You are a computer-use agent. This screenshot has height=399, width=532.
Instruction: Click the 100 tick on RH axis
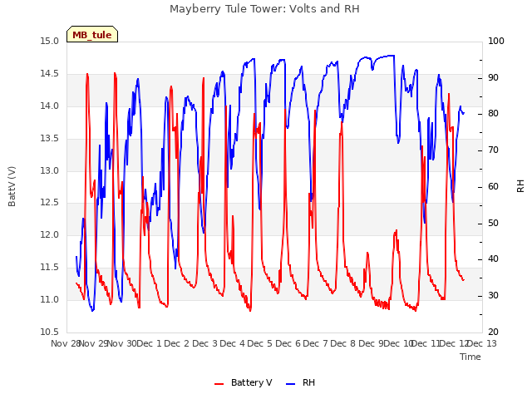[x=496, y=42]
